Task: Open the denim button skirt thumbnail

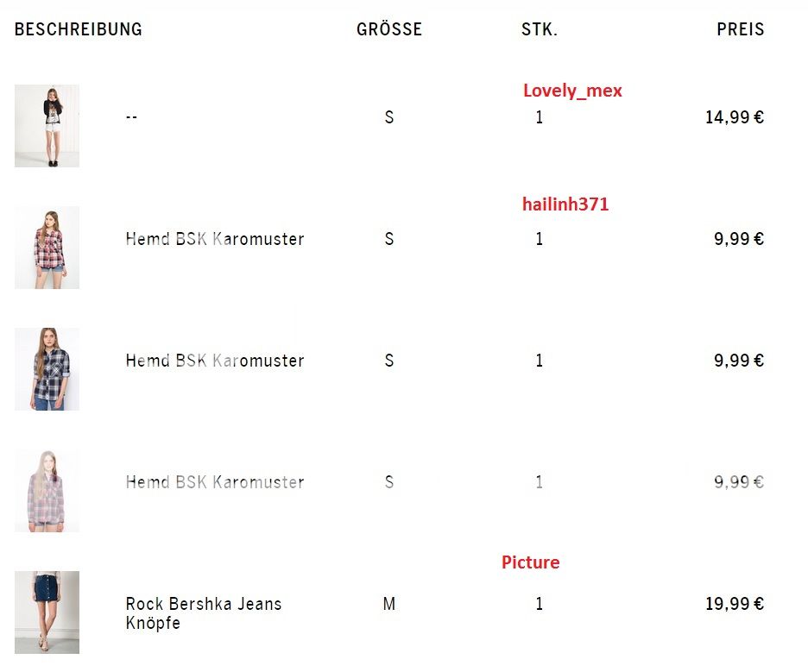Action: point(47,612)
